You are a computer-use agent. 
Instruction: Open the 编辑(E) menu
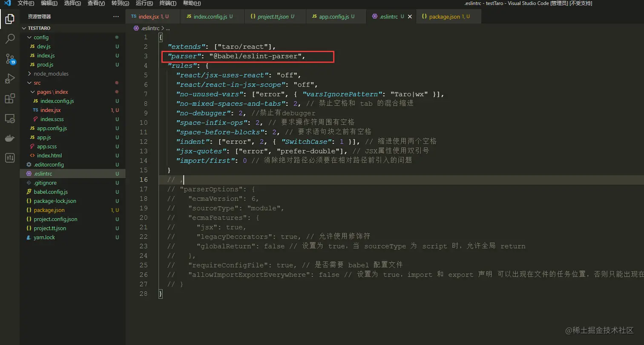[49, 3]
